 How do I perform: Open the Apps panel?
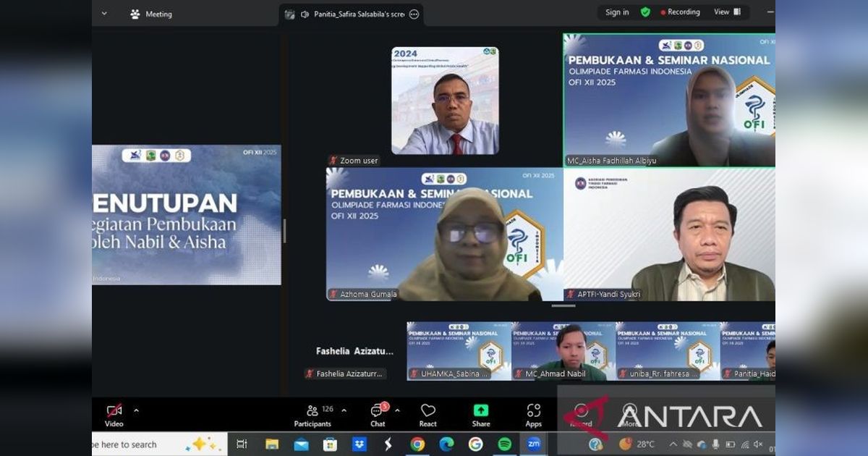[534, 415]
